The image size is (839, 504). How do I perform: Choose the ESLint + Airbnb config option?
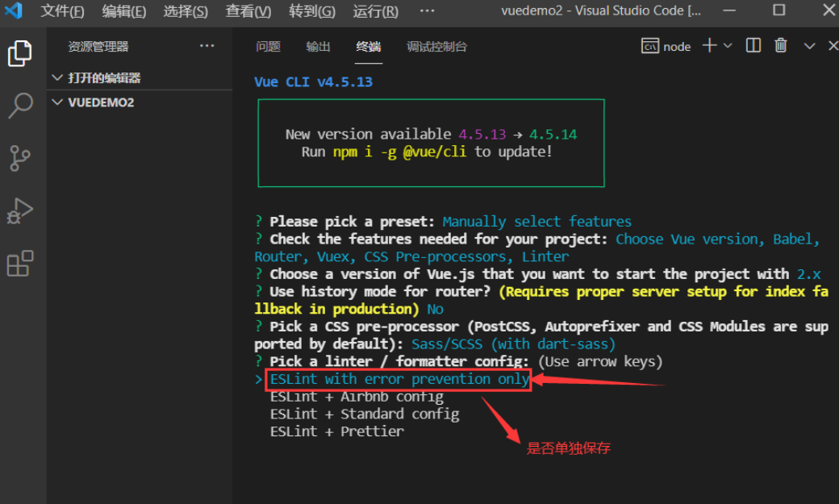[x=356, y=396]
